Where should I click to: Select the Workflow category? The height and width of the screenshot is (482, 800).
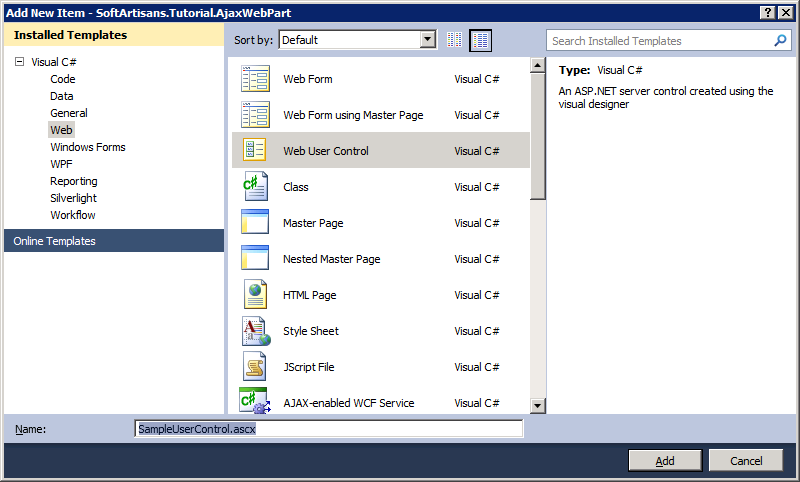[72, 215]
